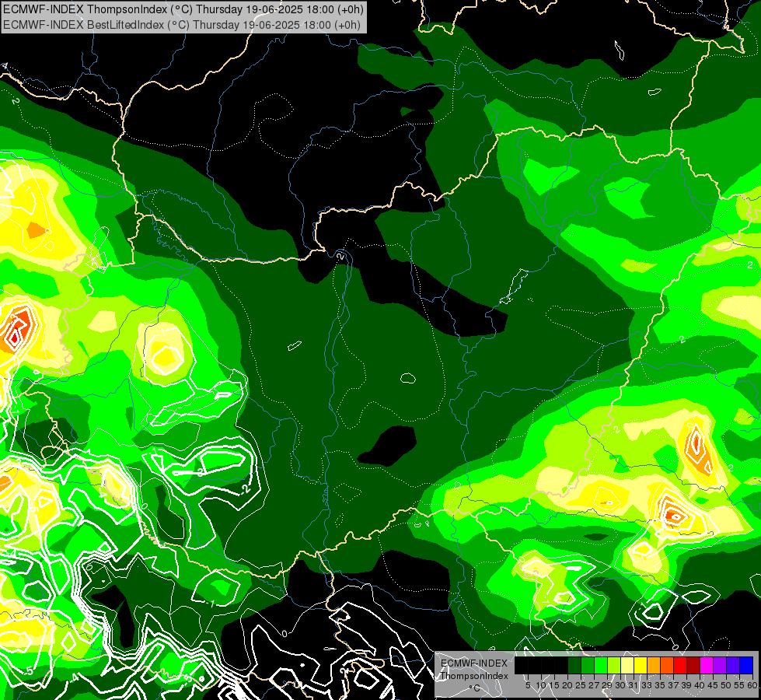Click the red-orange 35–37 legend swatch
The image size is (761, 700).
[667, 665]
